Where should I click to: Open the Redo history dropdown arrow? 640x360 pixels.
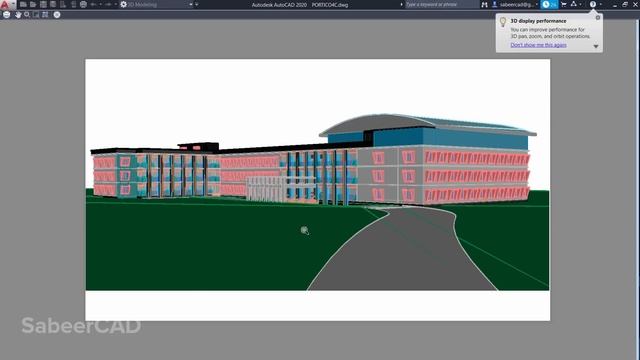pos(116,4)
